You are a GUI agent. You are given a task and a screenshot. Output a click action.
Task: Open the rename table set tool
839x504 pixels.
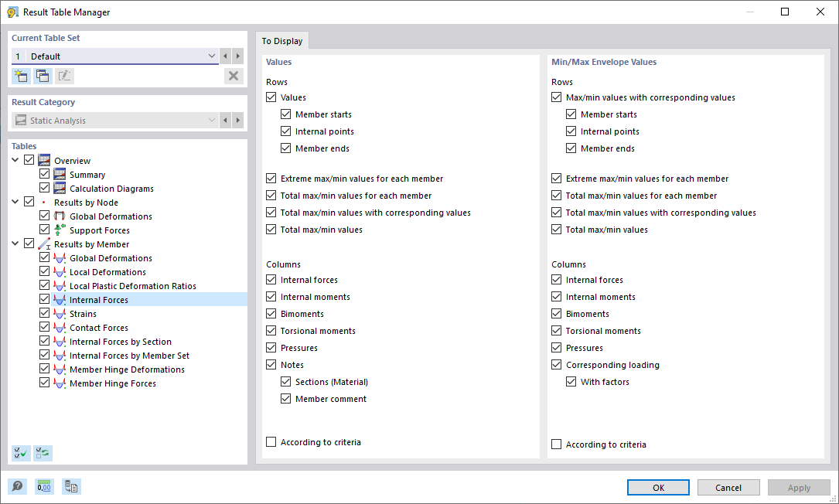pyautogui.click(x=64, y=75)
